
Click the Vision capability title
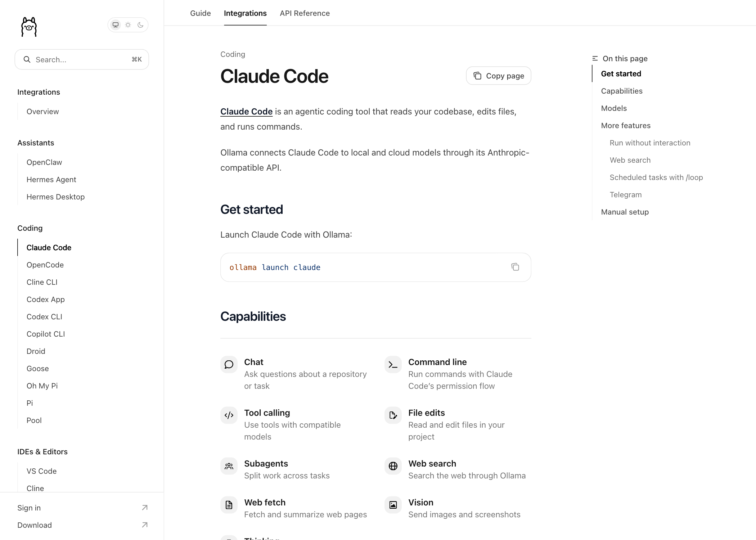[x=420, y=503]
